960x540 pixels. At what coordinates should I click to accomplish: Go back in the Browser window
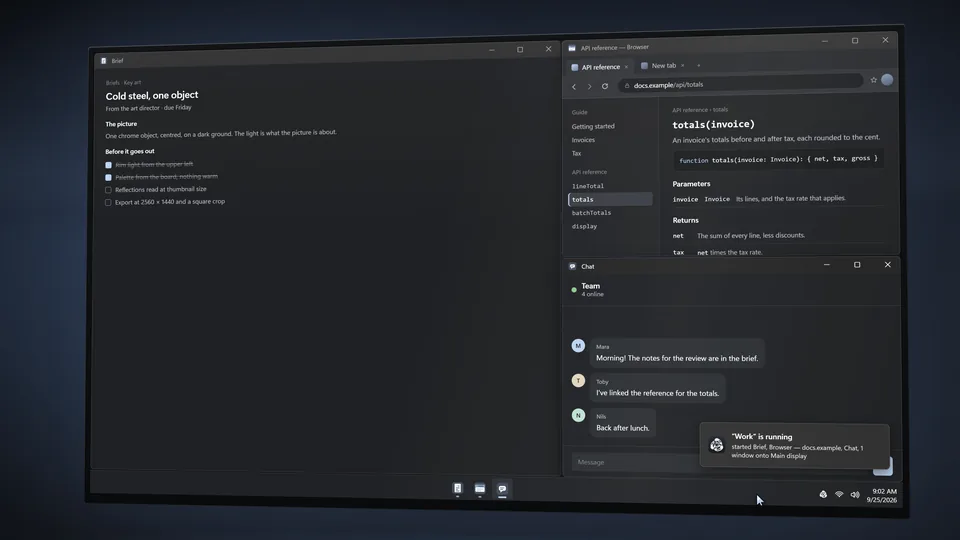click(574, 87)
